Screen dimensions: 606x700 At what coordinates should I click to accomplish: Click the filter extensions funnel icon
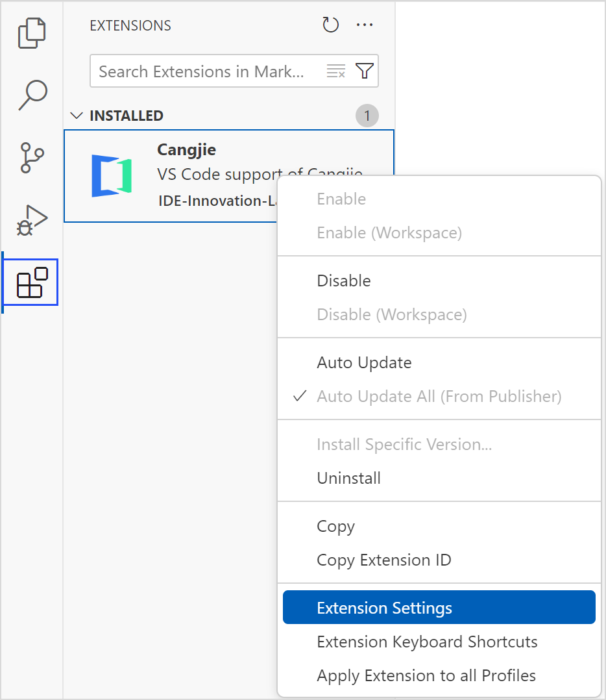(365, 71)
